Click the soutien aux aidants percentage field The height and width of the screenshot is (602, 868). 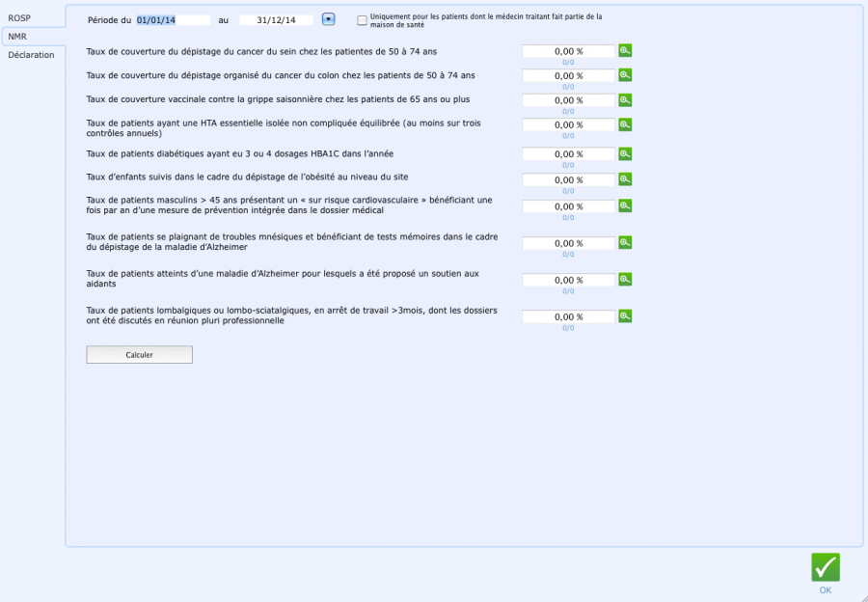click(568, 280)
